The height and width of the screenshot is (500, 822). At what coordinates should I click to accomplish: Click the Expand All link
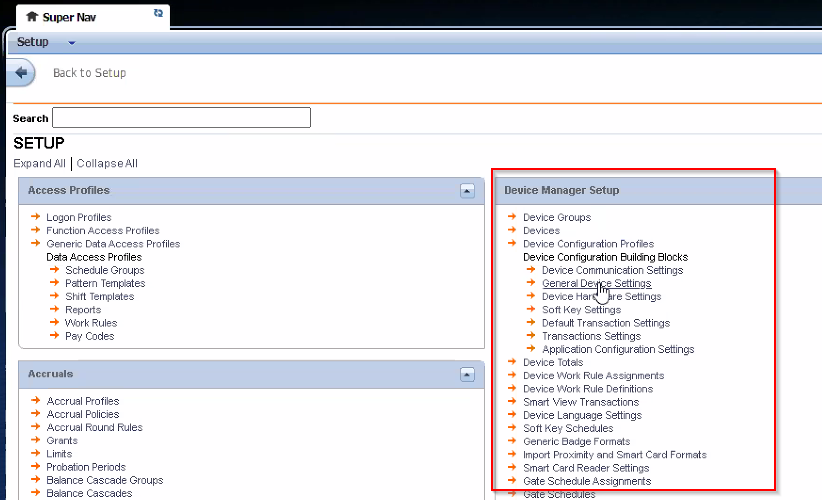(39, 163)
